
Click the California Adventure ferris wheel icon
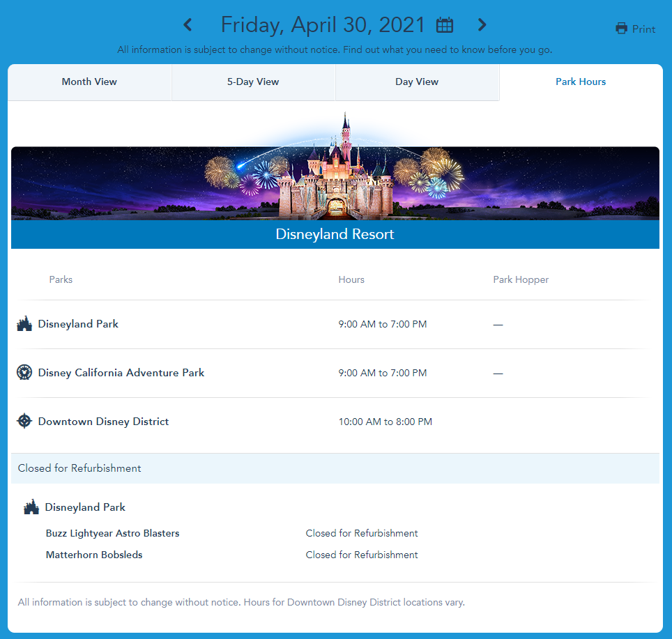pyautogui.click(x=24, y=373)
